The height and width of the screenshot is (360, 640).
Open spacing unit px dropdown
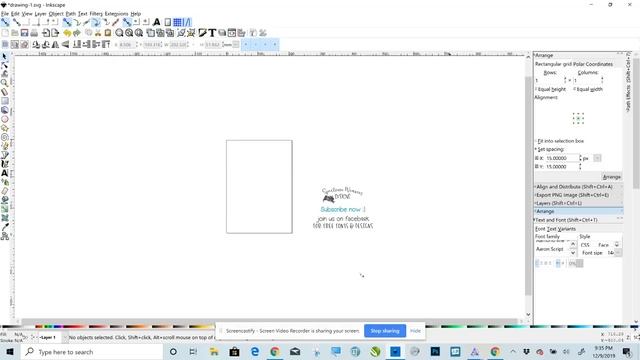[x=597, y=158]
